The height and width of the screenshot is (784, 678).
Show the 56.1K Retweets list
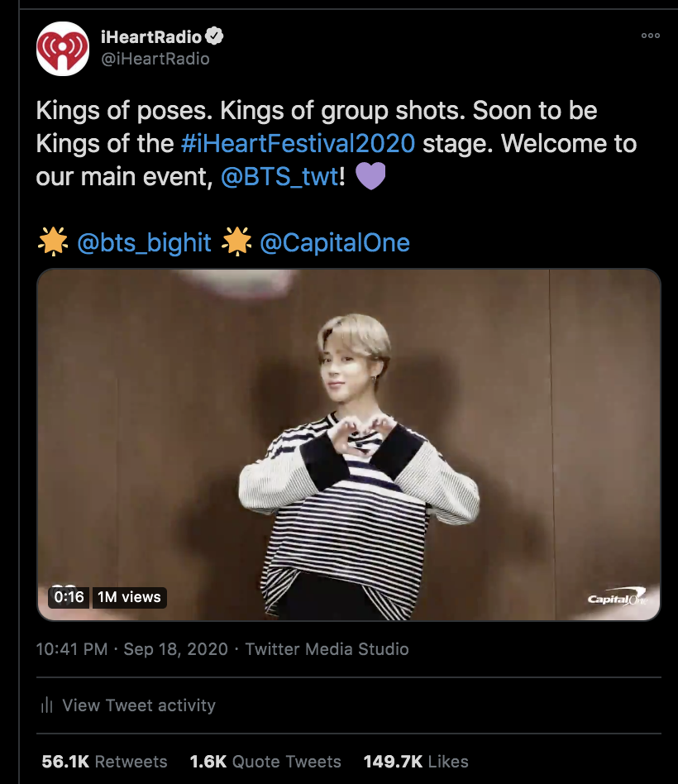click(x=104, y=762)
